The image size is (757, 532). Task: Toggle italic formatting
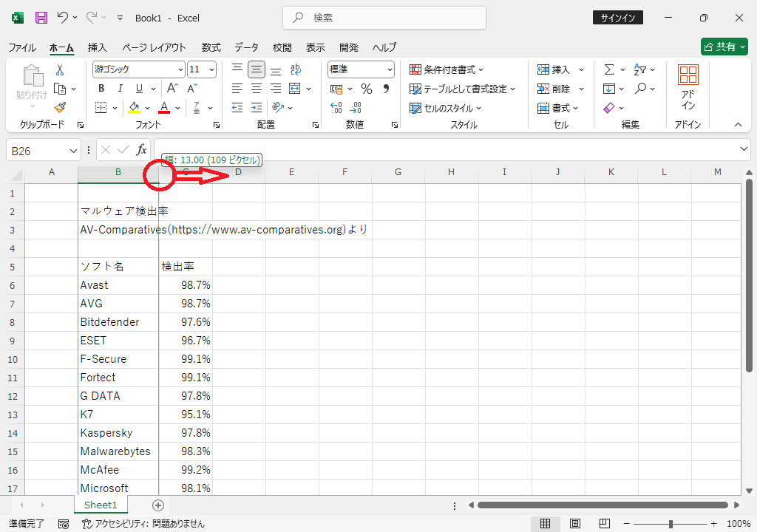click(120, 89)
